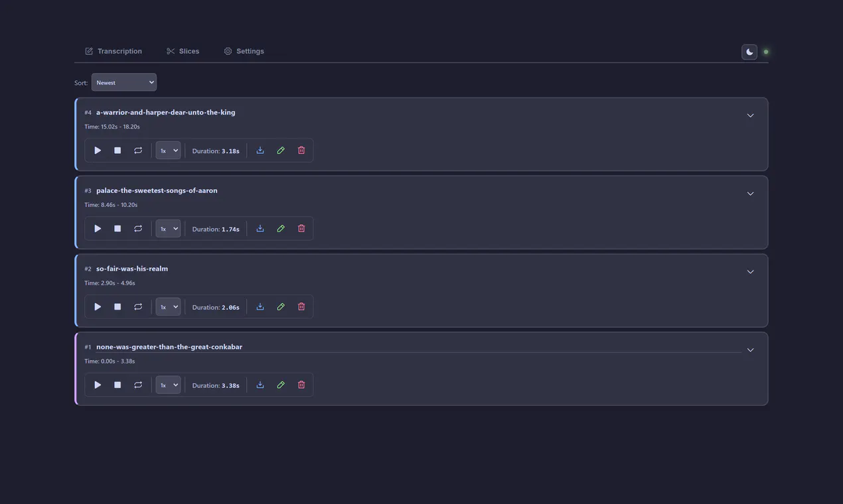The width and height of the screenshot is (843, 504).
Task: Download the a-warrior-and-harper-dear-unto-the-king slice
Action: point(260,151)
